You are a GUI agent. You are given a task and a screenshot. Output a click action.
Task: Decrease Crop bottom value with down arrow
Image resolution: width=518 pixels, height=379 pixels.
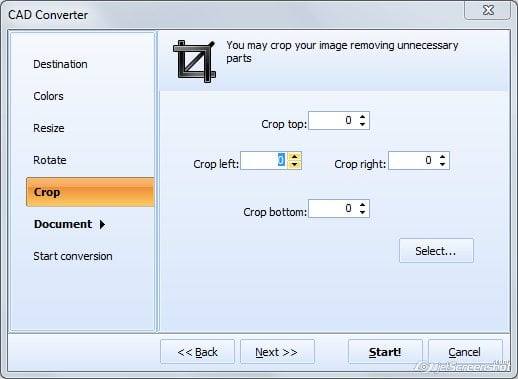tap(363, 212)
